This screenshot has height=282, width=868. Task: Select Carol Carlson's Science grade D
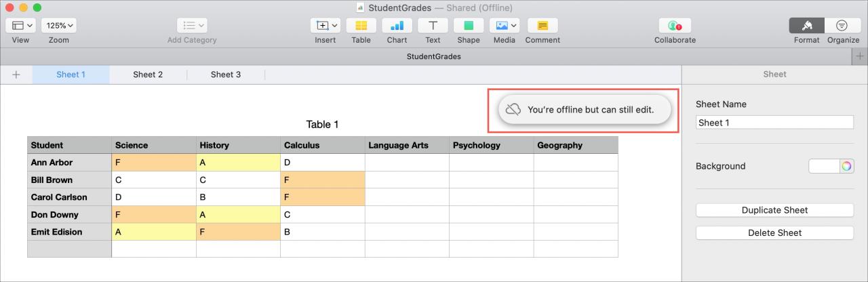point(154,197)
